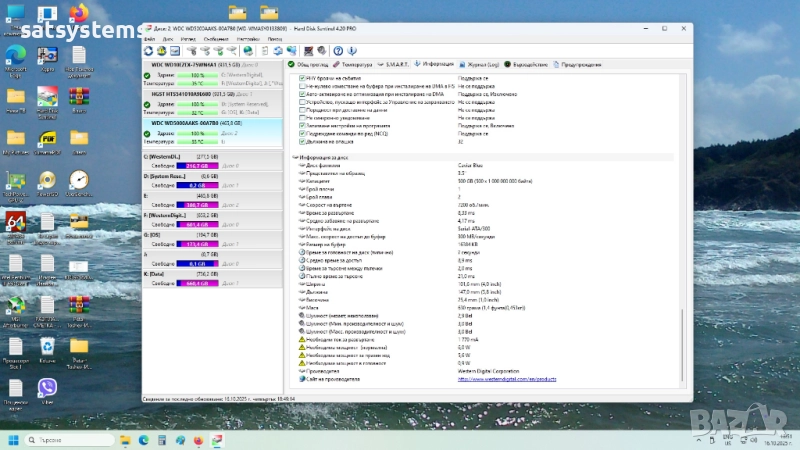Click the Windows Start button on taskbar

(x=14, y=439)
